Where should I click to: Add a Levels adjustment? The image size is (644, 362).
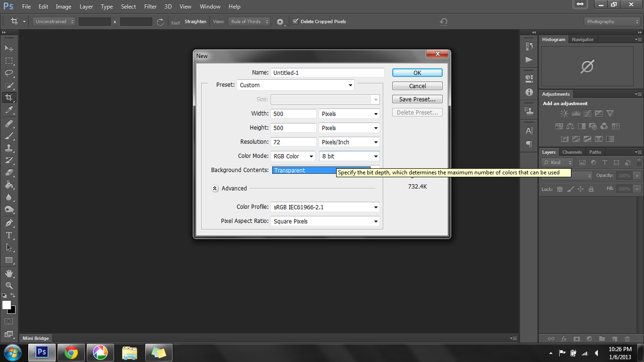(x=576, y=114)
